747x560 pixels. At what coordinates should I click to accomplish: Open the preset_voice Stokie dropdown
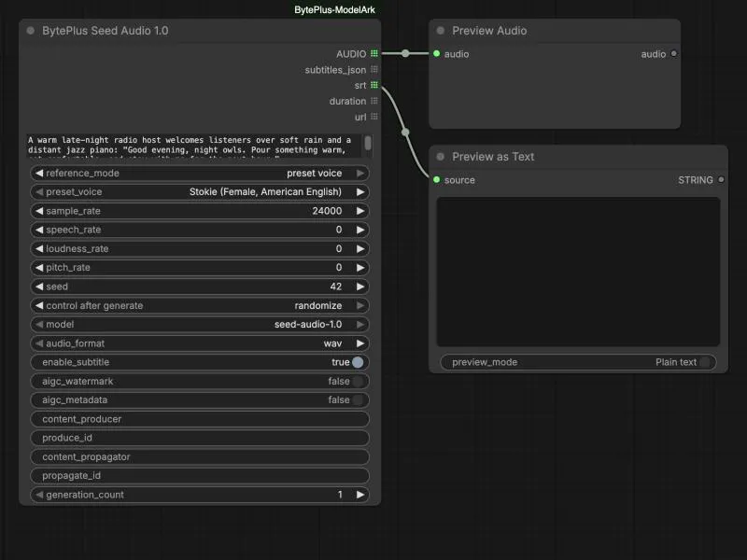click(200, 192)
